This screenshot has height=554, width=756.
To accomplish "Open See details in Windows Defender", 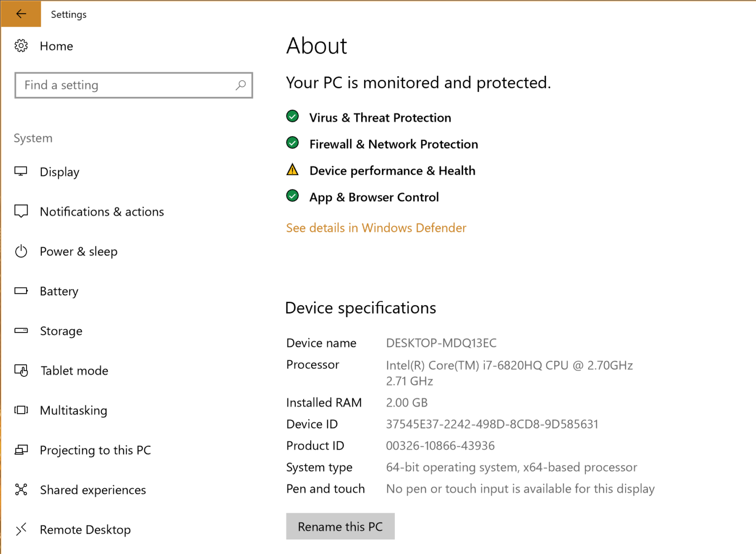I will tap(376, 228).
